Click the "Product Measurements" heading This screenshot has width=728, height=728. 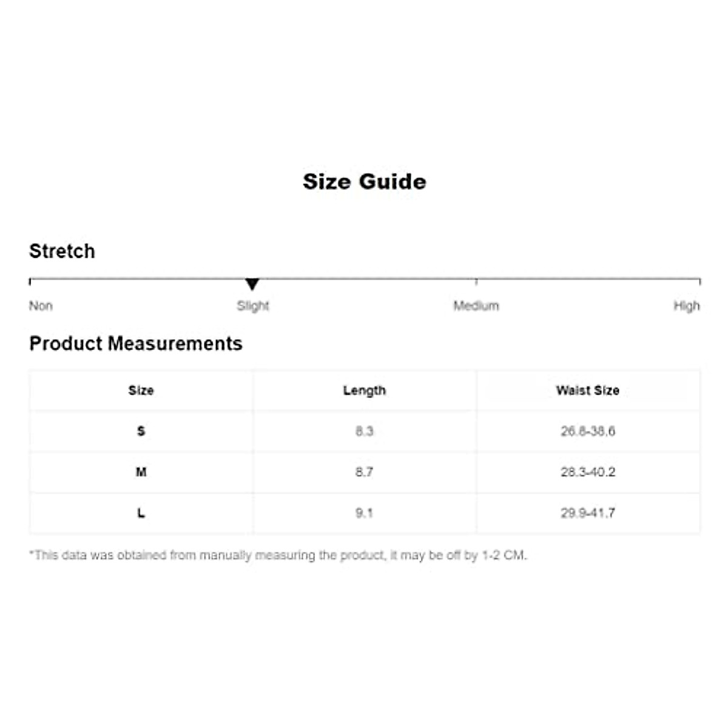(136, 343)
